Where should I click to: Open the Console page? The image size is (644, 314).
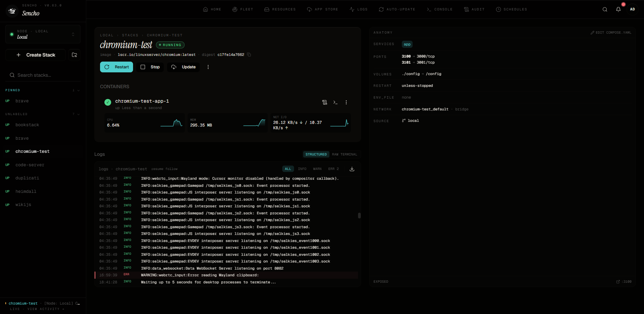[440, 9]
